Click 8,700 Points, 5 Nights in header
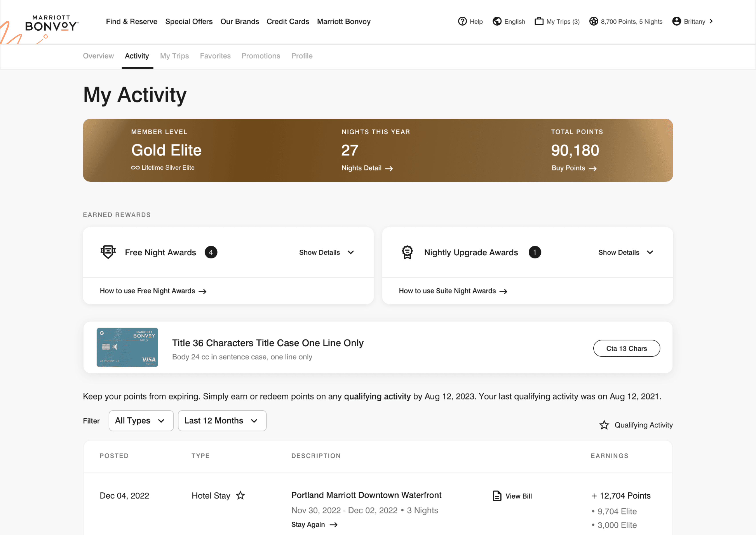This screenshot has height=535, width=756. [626, 22]
